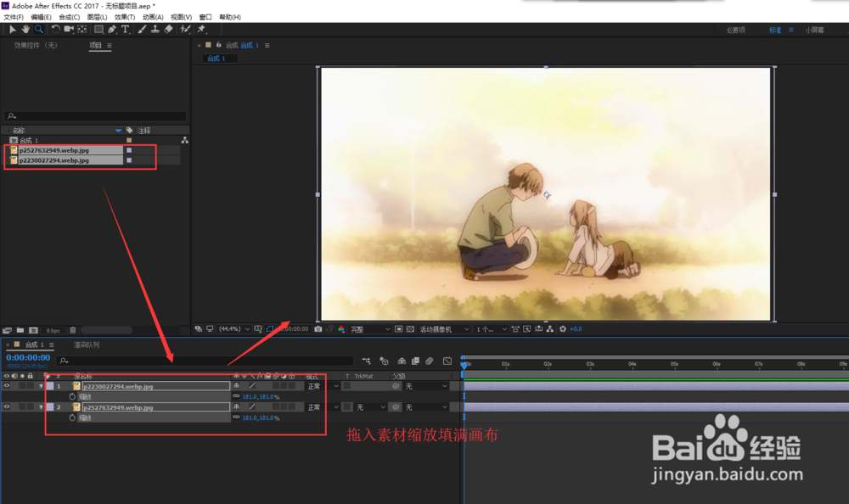
Task: Click the graph editor icon in timeline
Action: point(447,361)
